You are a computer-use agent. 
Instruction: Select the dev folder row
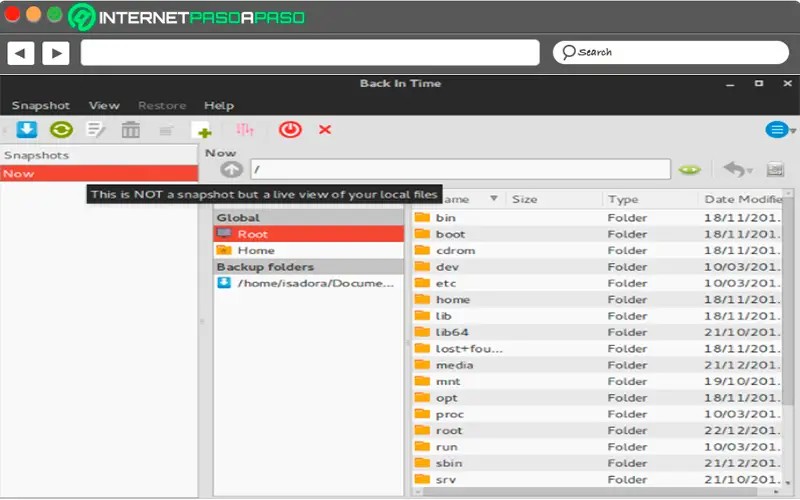click(597, 267)
